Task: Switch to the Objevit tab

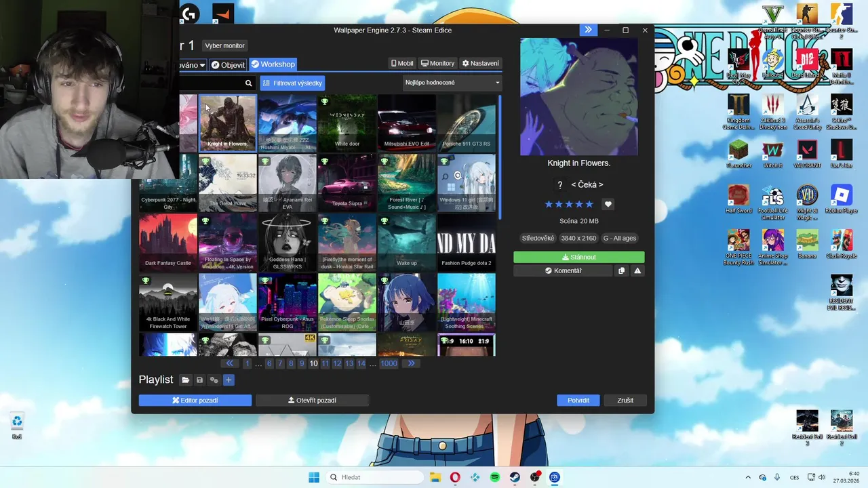Action: click(x=228, y=64)
